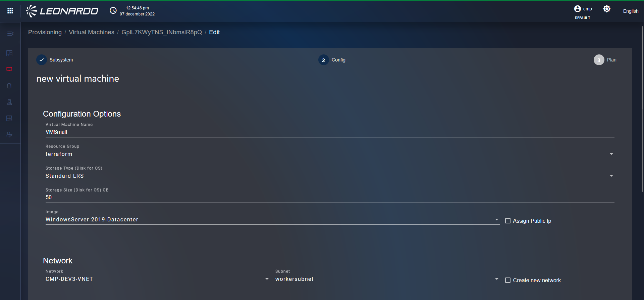Screen dimensions: 644x300
Task: Open the dashboard layout sidebar icon
Action: click(x=9, y=53)
